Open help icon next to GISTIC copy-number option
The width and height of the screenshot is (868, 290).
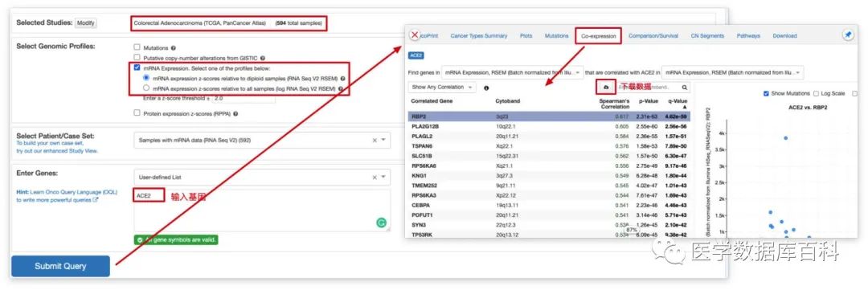point(262,58)
